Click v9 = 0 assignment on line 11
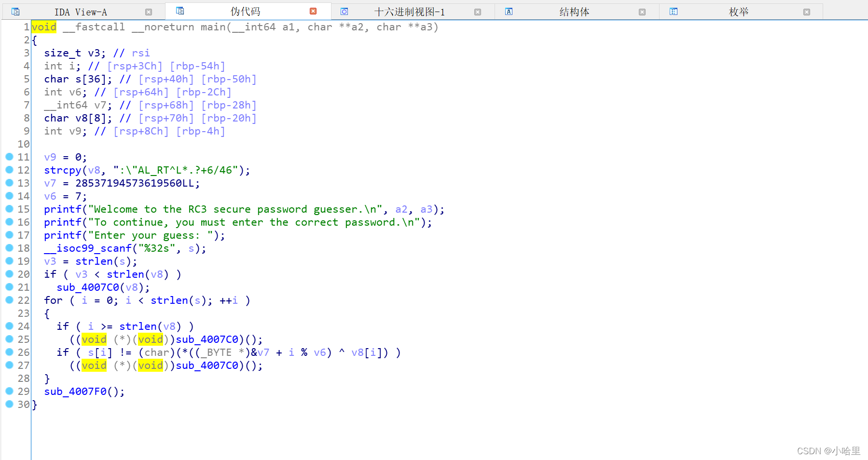The height and width of the screenshot is (460, 868). pos(66,157)
